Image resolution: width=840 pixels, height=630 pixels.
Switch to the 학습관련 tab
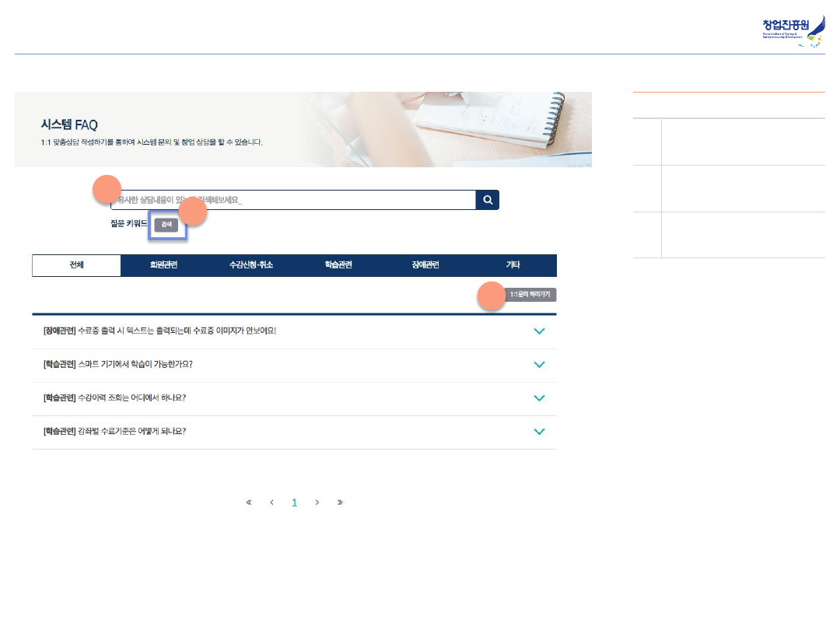click(338, 265)
